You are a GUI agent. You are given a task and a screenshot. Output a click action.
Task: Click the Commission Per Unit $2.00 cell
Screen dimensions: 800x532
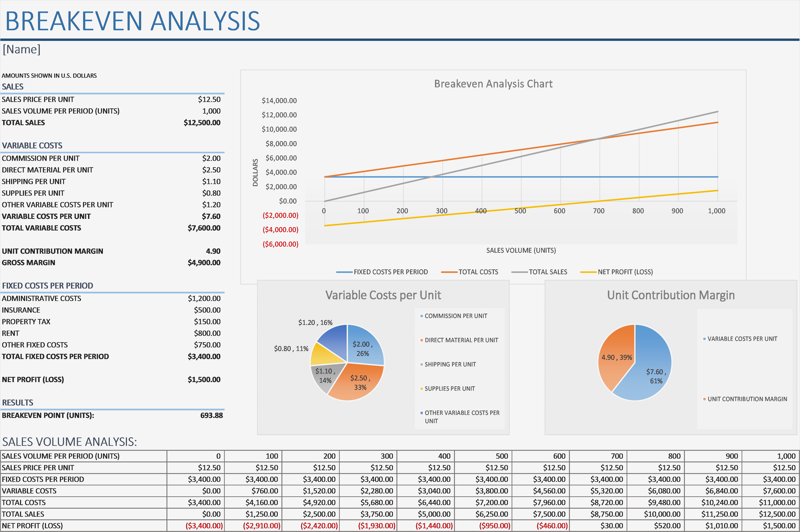[211, 158]
